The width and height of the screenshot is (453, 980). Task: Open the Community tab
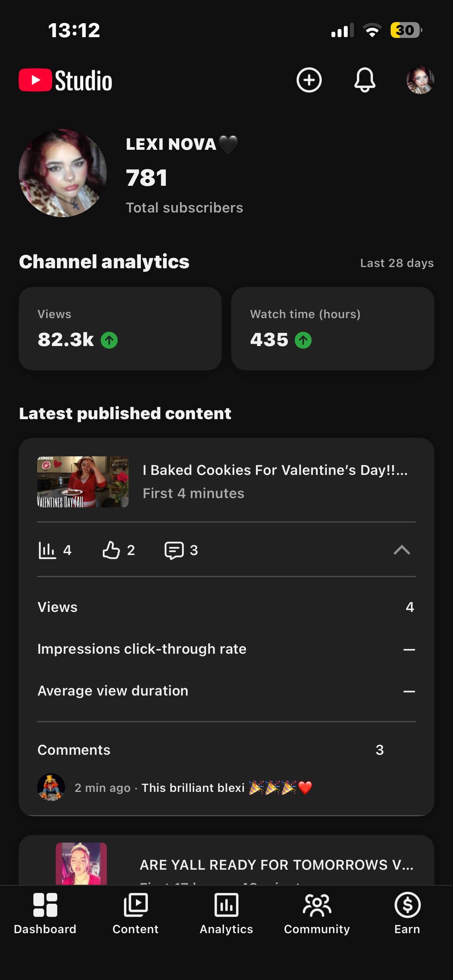pyautogui.click(x=317, y=913)
